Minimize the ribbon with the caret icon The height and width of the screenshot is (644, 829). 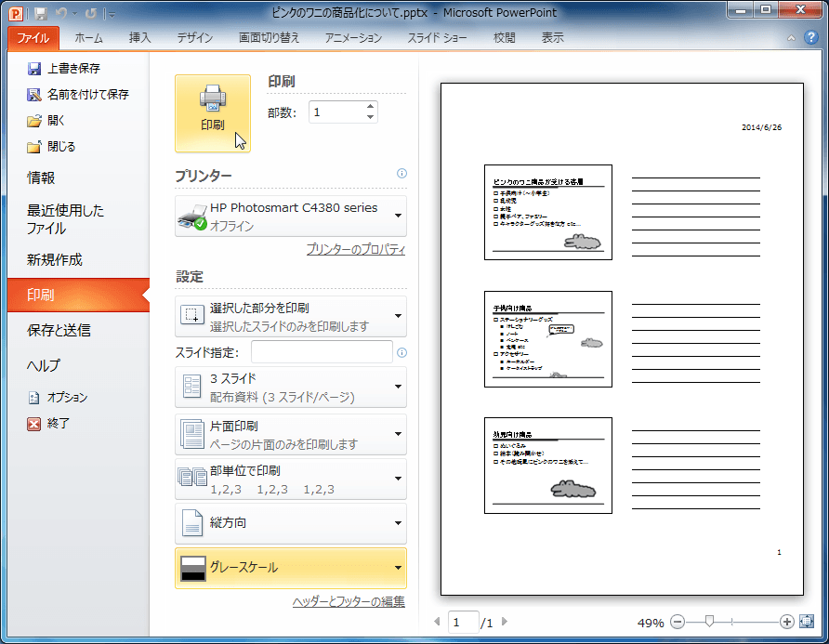coord(791,37)
